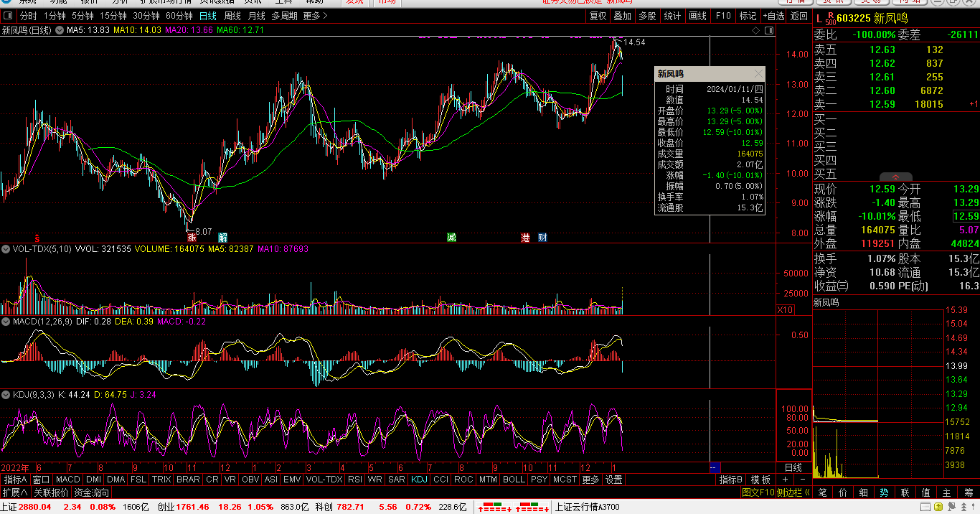Click the blue '财' event marker on chart
The image size is (980, 514).
coord(542,237)
